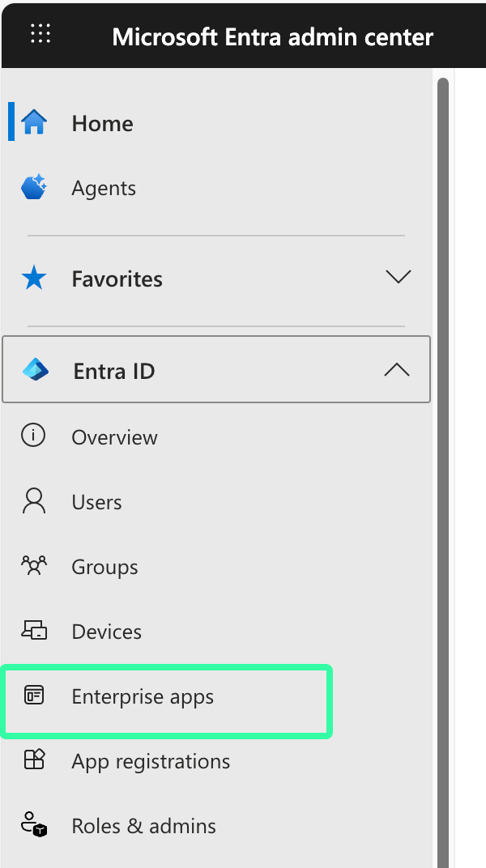Click the Entra ID diamond logo icon
Image resolution: width=486 pixels, height=868 pixels.
[36, 371]
